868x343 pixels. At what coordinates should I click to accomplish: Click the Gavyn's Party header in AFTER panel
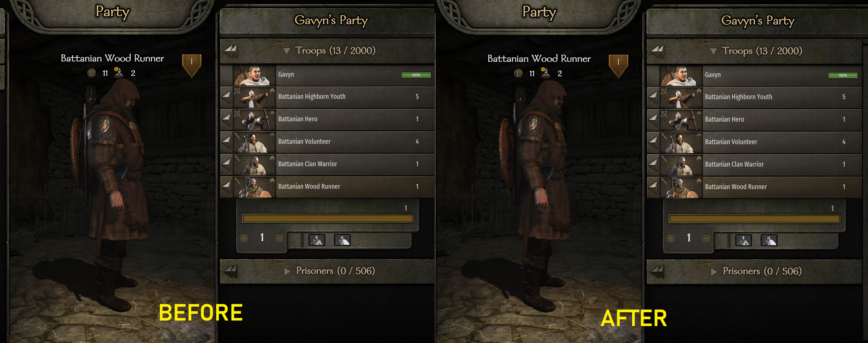click(x=758, y=21)
